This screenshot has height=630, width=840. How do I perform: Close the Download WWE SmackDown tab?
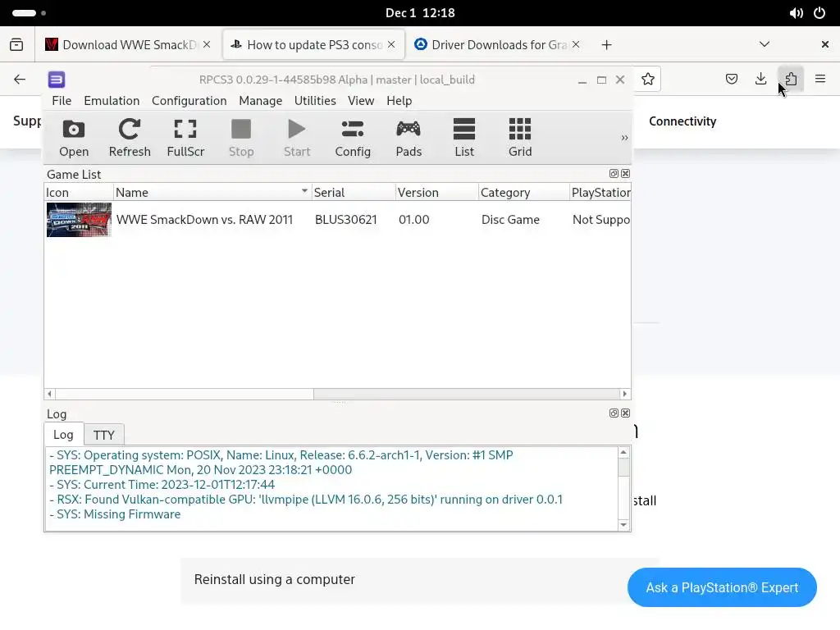[207, 44]
